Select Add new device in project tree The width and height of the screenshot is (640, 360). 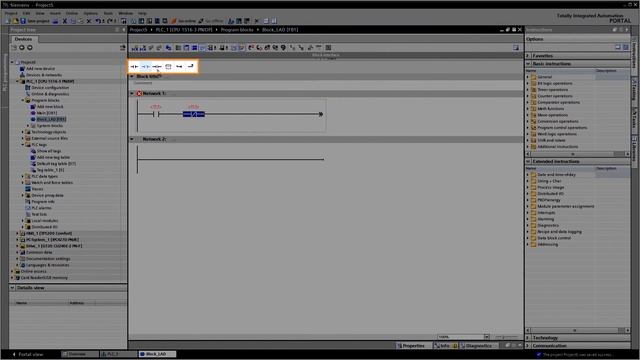pyautogui.click(x=40, y=69)
